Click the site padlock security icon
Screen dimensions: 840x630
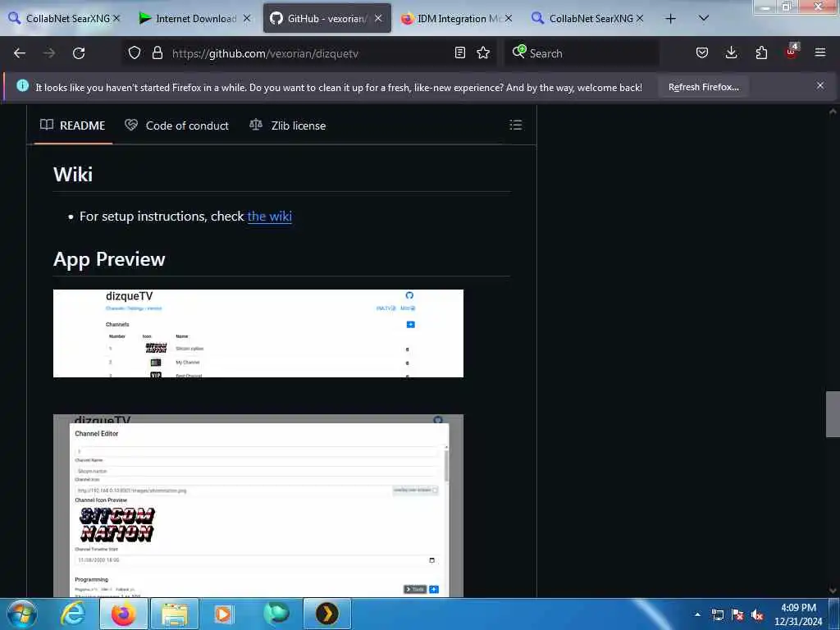157,53
